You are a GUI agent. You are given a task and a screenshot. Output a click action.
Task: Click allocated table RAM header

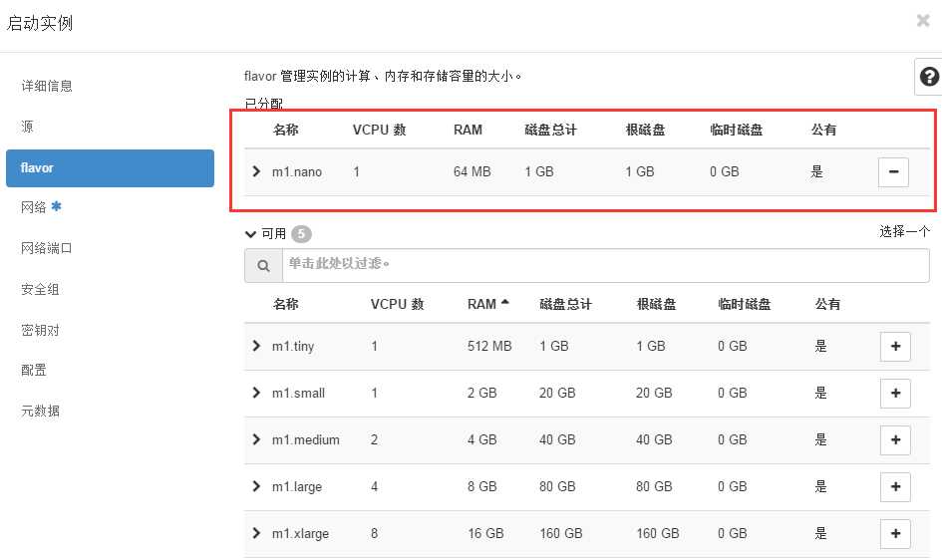click(468, 131)
